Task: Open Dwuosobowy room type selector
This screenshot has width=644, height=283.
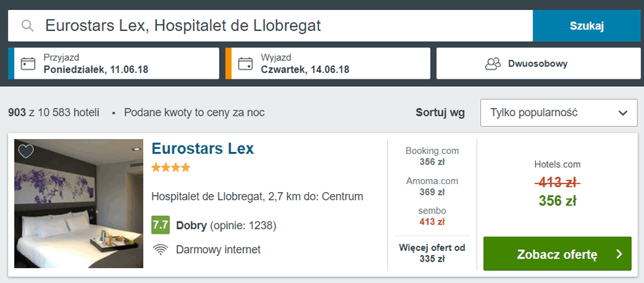Action: (x=538, y=63)
